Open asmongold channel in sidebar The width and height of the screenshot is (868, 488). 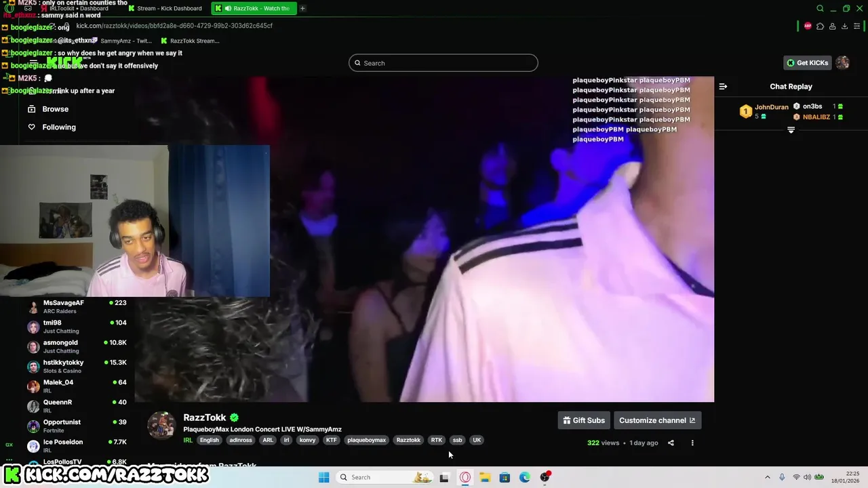[77, 346]
